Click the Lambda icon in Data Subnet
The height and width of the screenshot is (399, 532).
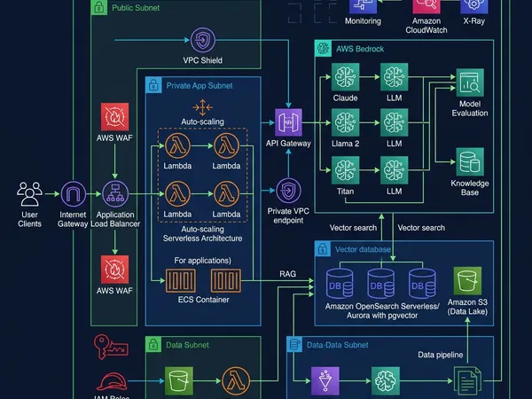(x=236, y=380)
